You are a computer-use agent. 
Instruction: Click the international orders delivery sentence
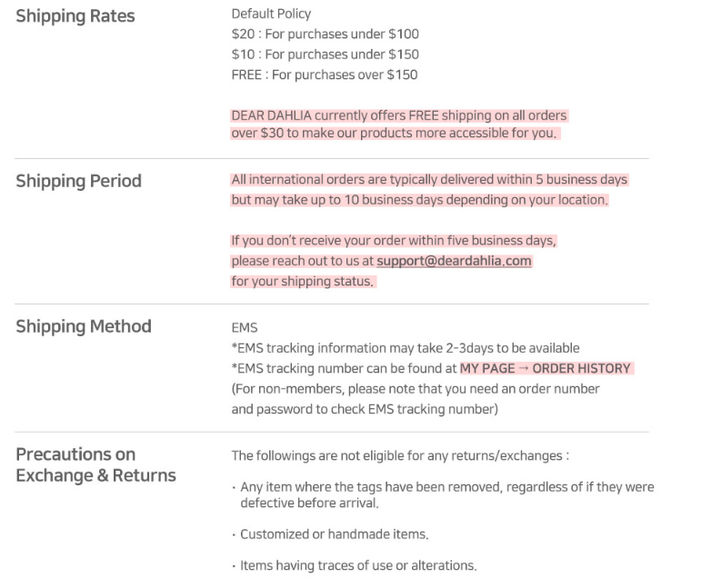click(x=429, y=180)
